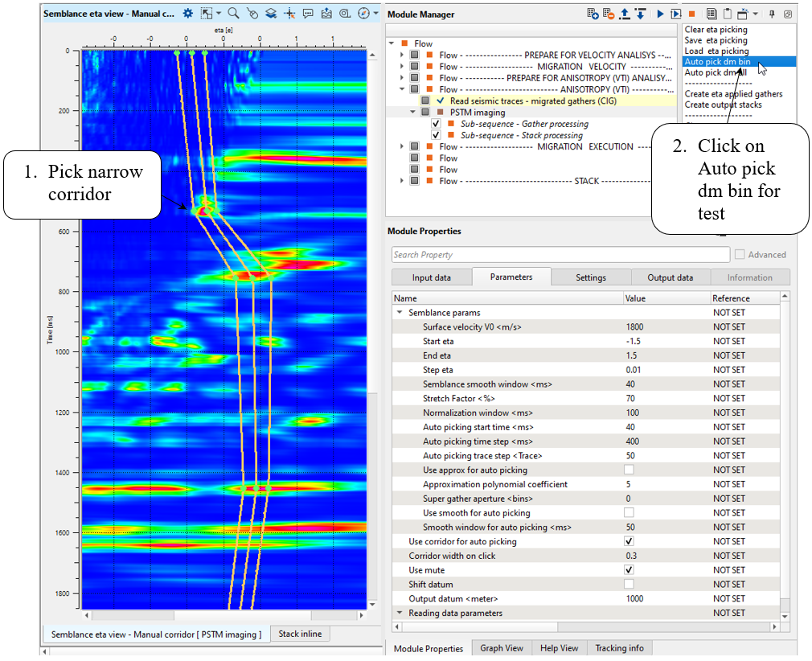The height and width of the screenshot is (661, 812).
Task: Uncheck Use corridor for auto picking
Action: [x=629, y=541]
